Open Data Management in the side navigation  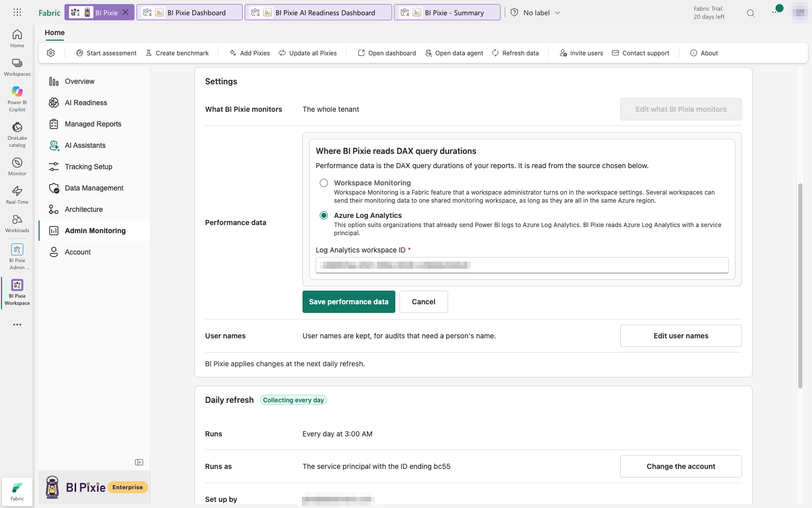pyautogui.click(x=94, y=188)
